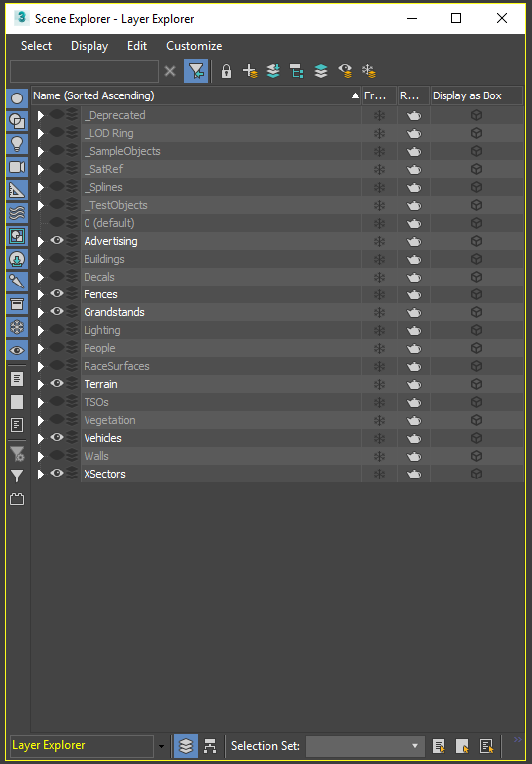Switch to Sort by Hierarchy mode icon
The height and width of the screenshot is (764, 532).
210,745
